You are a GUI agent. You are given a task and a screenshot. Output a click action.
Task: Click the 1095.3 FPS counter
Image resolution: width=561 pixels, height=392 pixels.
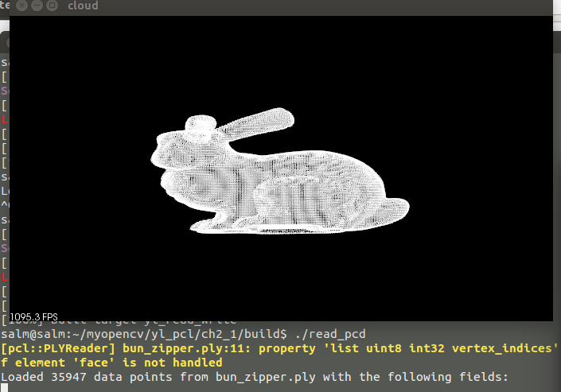click(x=34, y=317)
